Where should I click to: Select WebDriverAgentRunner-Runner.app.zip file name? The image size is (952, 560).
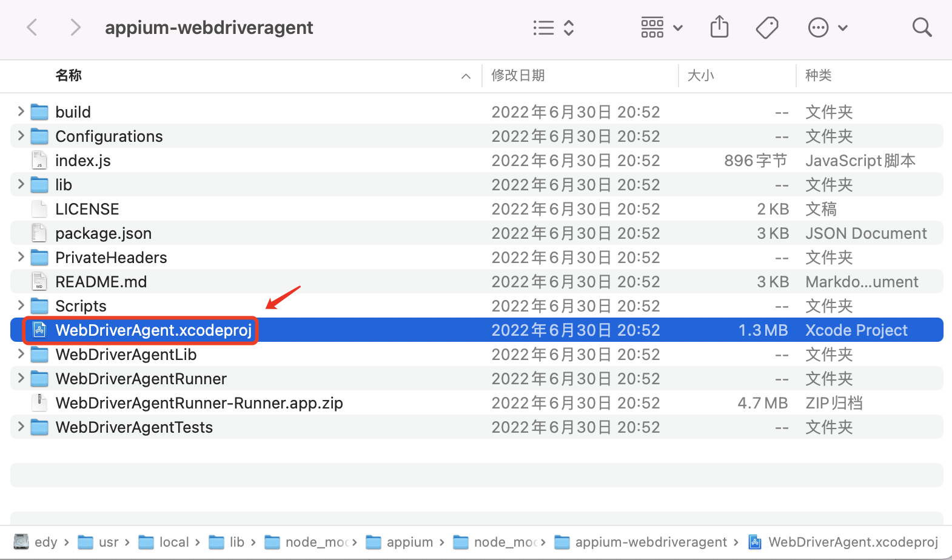point(199,403)
